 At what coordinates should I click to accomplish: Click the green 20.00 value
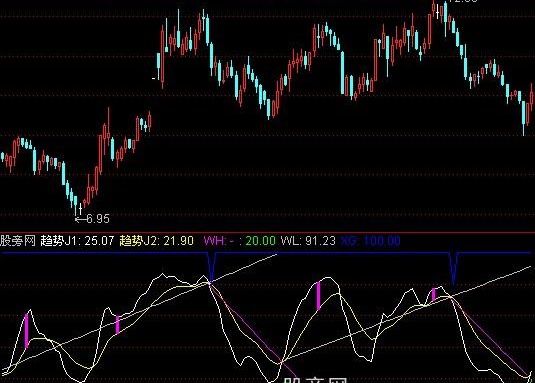[260, 241]
